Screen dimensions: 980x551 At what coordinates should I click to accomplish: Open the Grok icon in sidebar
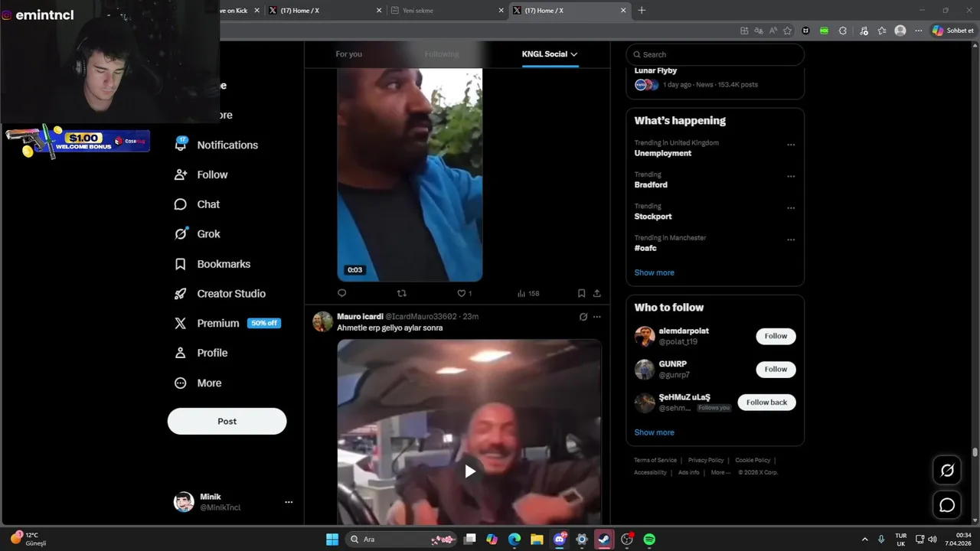coord(181,234)
